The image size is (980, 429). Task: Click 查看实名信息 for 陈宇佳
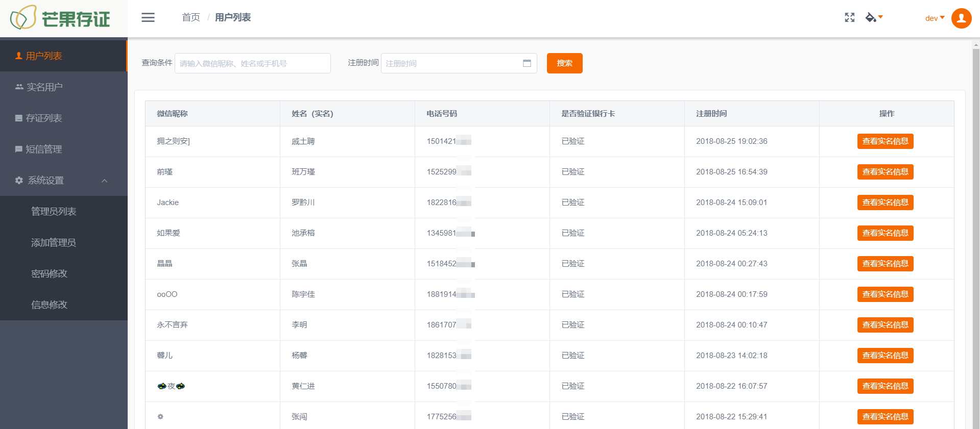click(885, 294)
